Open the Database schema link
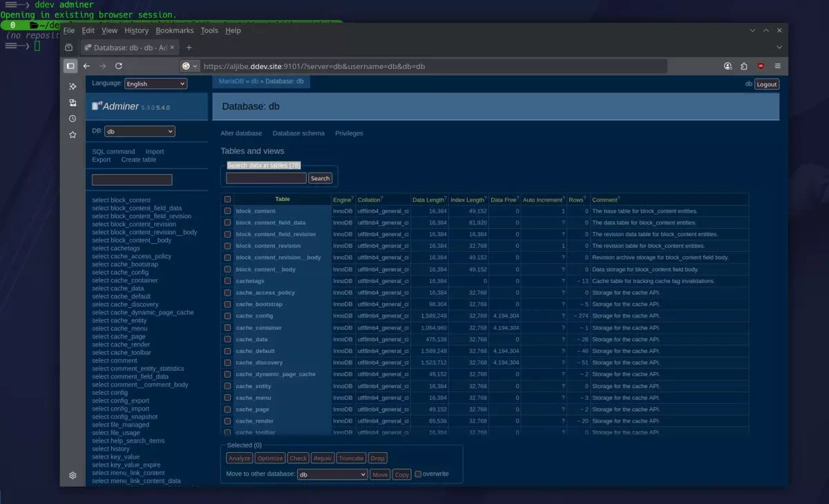This screenshot has width=829, height=504. pos(298,133)
